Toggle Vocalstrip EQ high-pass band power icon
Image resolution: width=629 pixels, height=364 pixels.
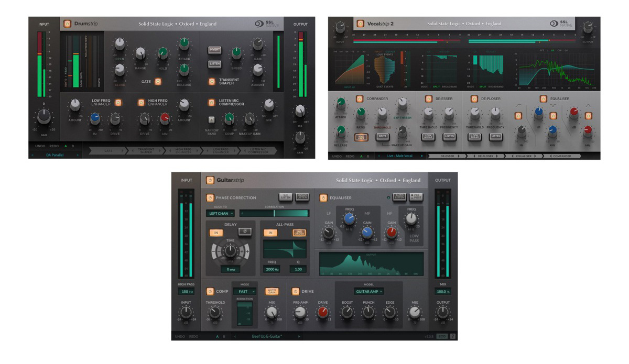[519, 116]
